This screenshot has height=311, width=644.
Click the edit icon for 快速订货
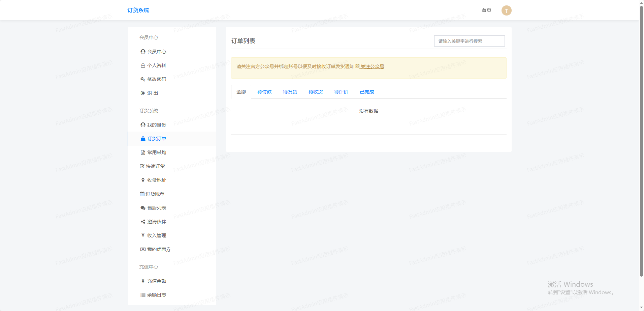(142, 166)
